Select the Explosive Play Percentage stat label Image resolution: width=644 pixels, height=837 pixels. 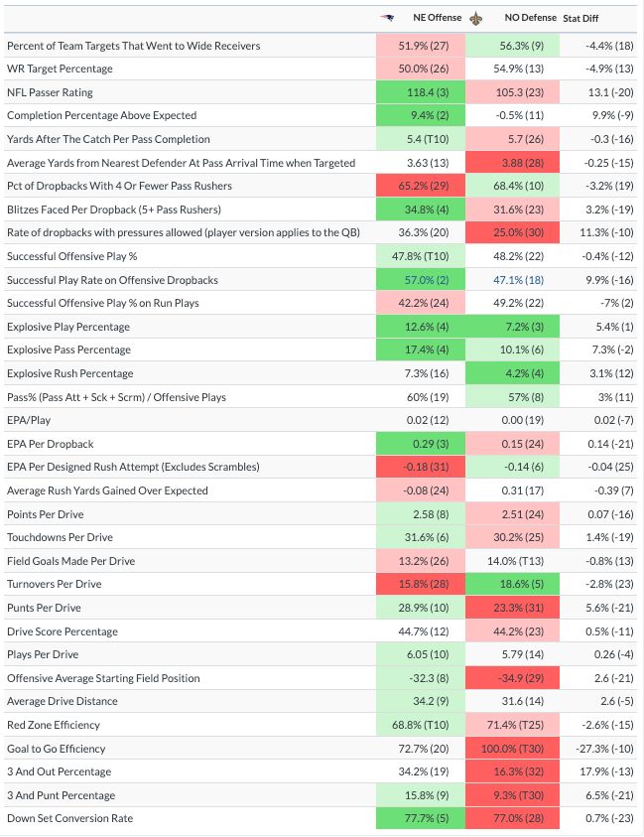[x=68, y=327]
